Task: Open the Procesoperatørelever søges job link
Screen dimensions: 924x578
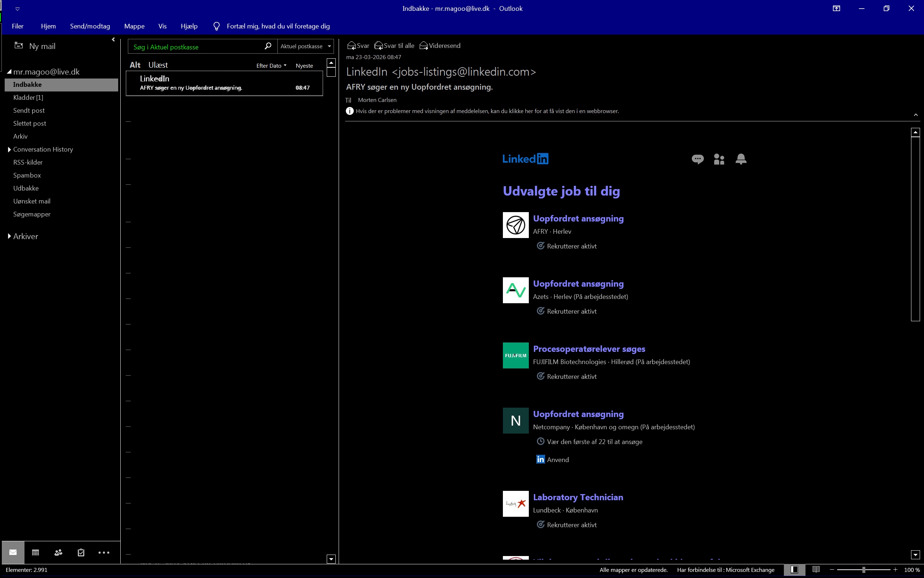Action: (589, 349)
